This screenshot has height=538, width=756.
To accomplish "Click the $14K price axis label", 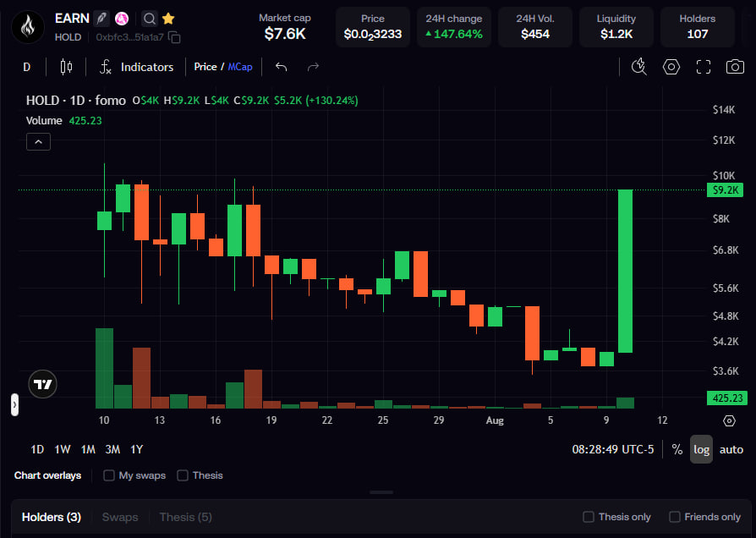I will [x=724, y=110].
